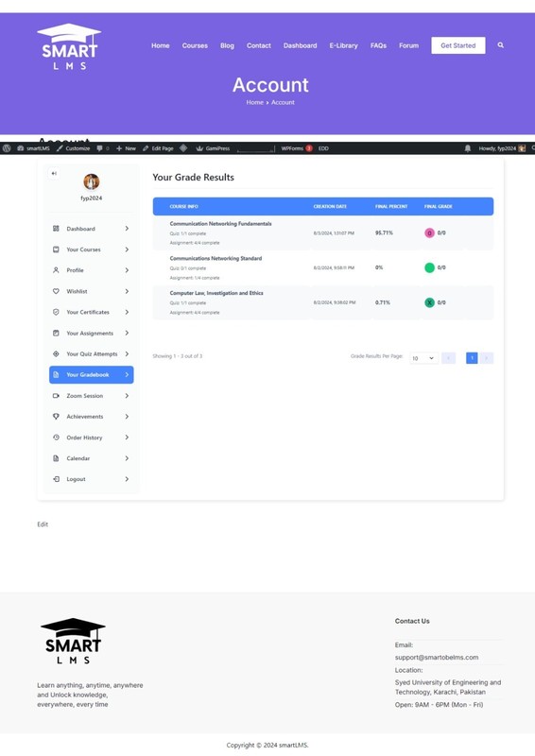Click smartLMS site name in admin bar
535x756 pixels.
pos(33,148)
